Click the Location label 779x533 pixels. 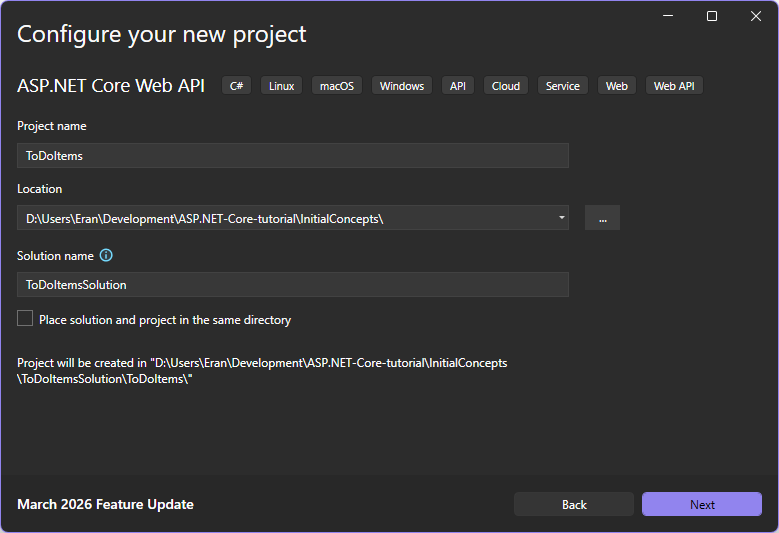pos(40,189)
